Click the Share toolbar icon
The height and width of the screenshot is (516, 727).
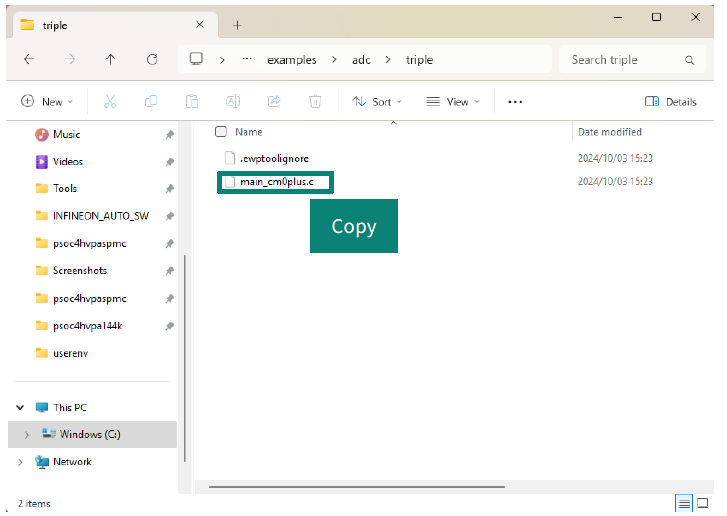point(274,102)
